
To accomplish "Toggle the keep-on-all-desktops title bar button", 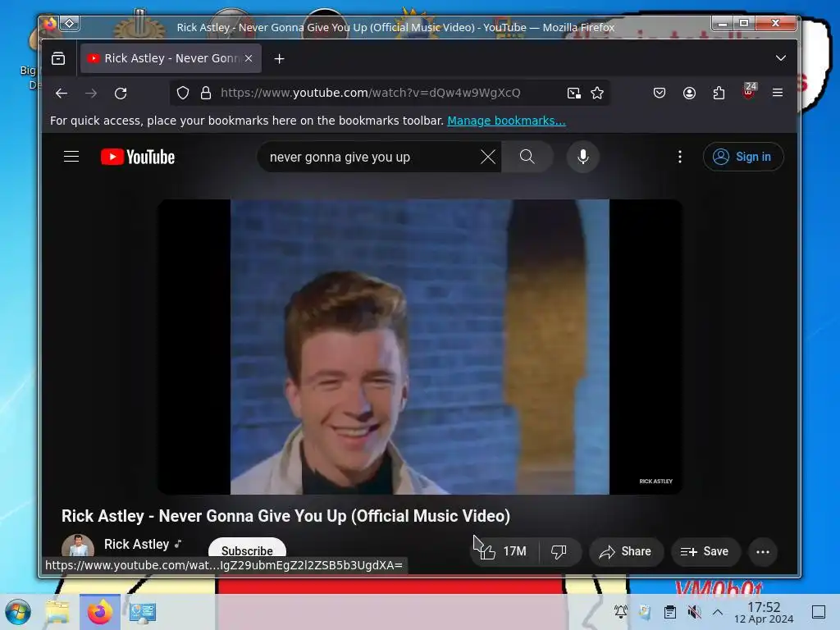I will click(70, 24).
